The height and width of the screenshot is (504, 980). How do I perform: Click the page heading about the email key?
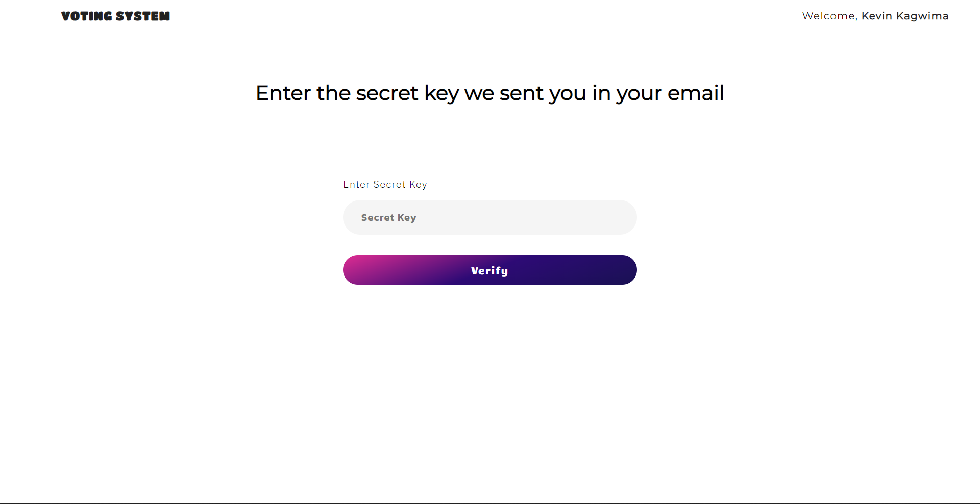(489, 93)
